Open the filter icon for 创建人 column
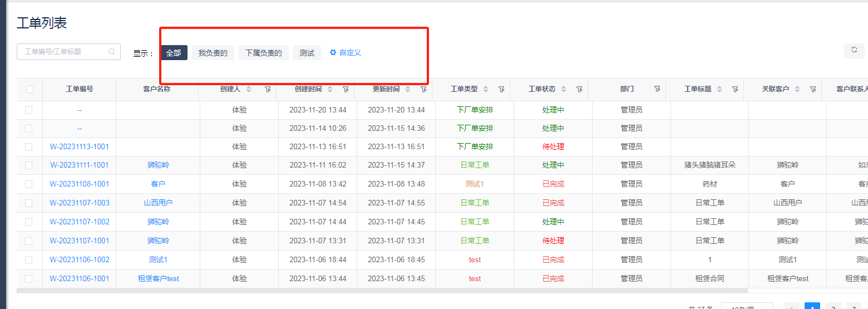This screenshot has width=868, height=309. [x=268, y=89]
